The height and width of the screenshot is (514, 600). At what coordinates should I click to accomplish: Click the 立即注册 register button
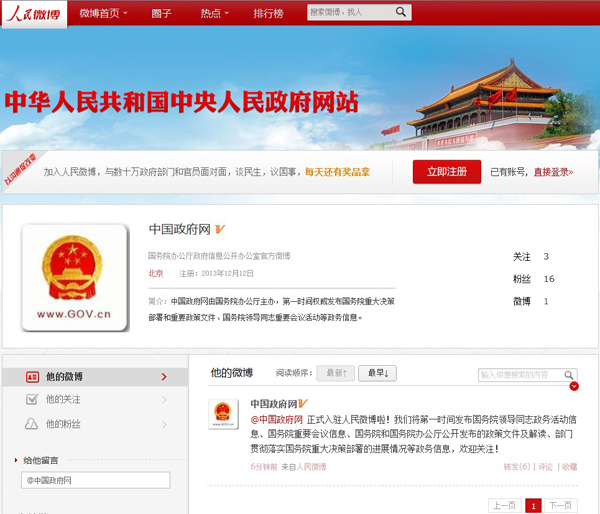[446, 172]
